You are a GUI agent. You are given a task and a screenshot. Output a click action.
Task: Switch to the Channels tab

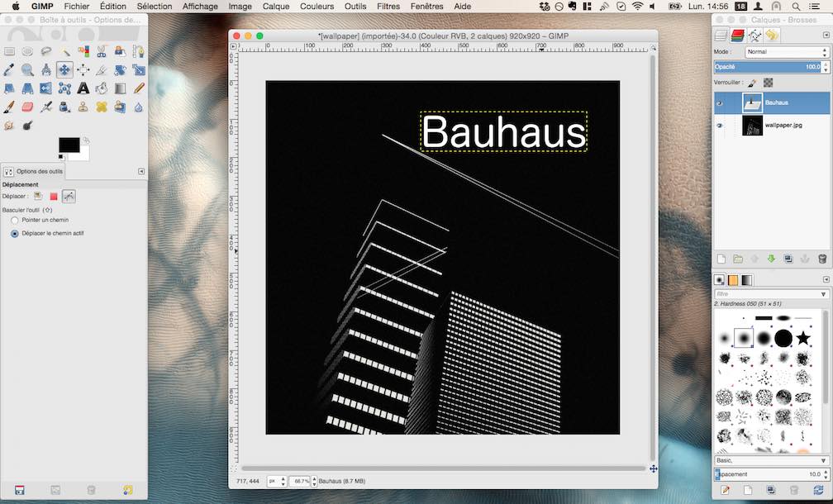(737, 36)
